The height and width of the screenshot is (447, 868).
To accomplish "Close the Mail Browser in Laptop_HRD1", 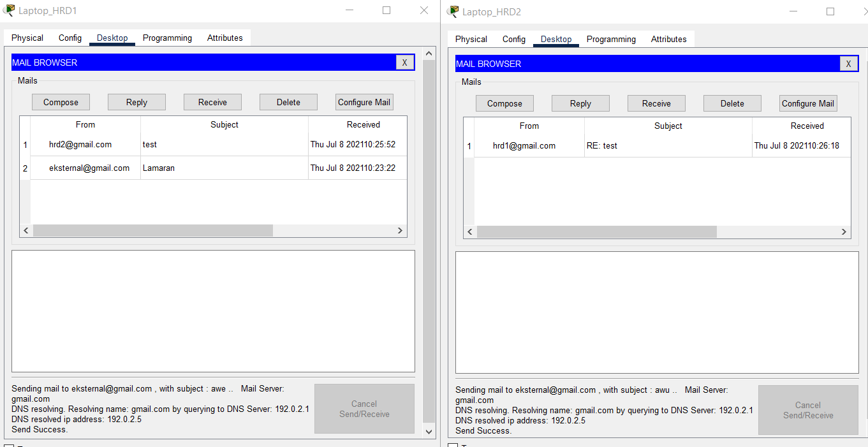I will [x=404, y=62].
